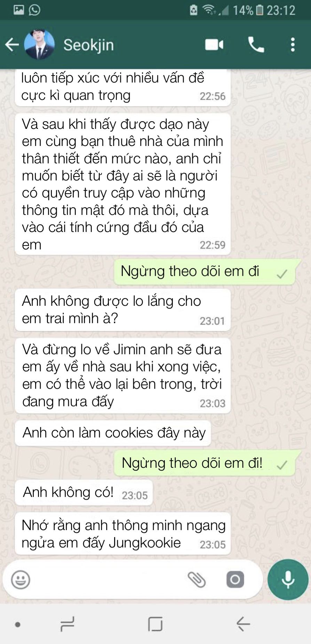
Task: Select the "Anh không có!" message bubble
Action: click(x=84, y=493)
